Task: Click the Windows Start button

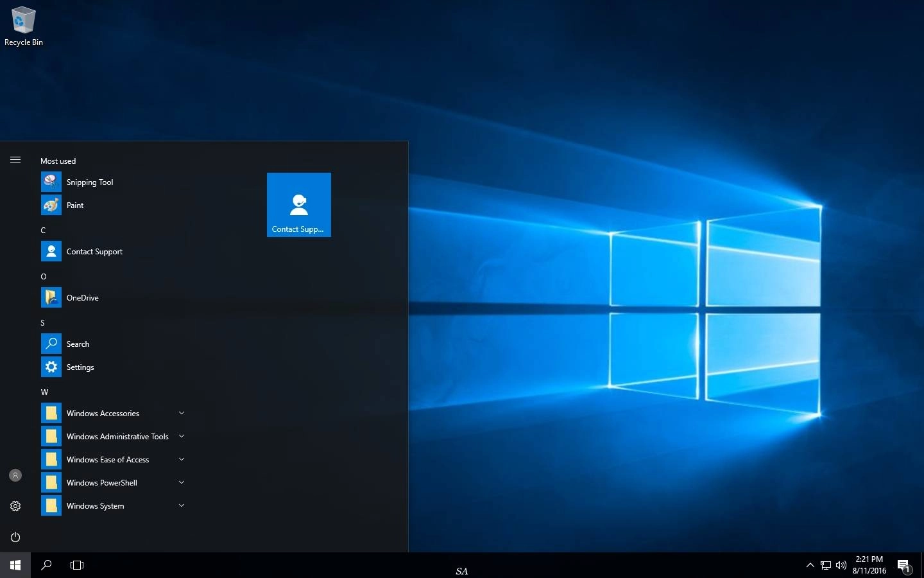Action: click(x=15, y=565)
